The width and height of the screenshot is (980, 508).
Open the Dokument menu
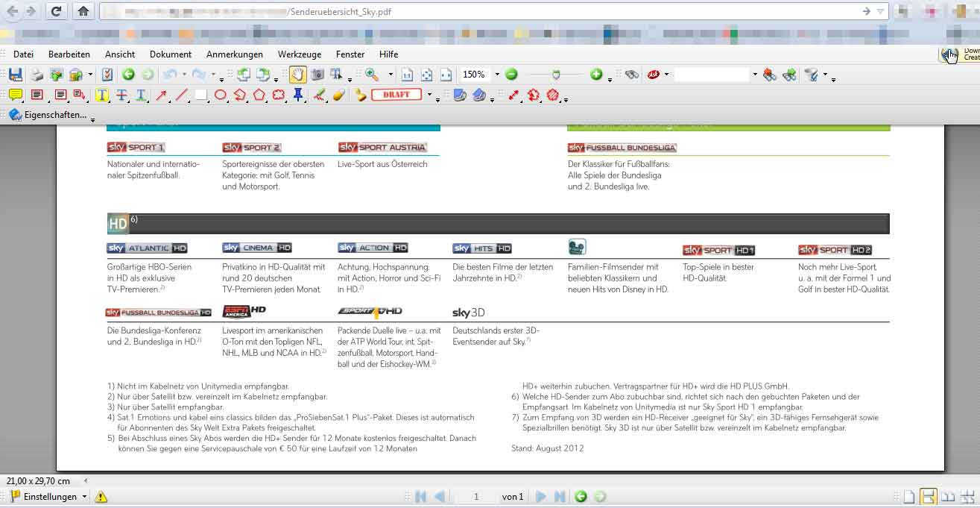[171, 54]
